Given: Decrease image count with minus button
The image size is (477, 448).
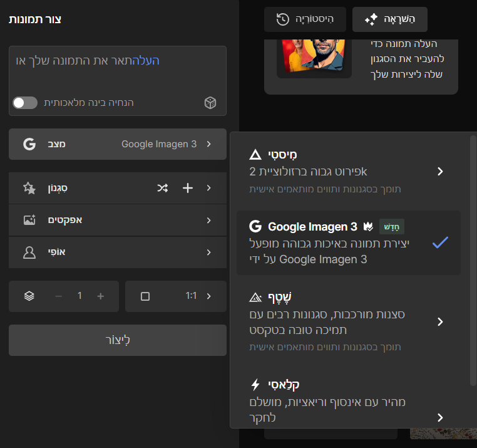Looking at the screenshot, I should [x=59, y=296].
